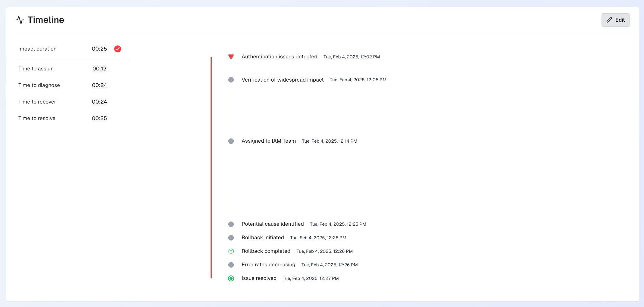Click the gray dot for Rollback initiated
The height and width of the screenshot is (307, 644).
pos(231,238)
